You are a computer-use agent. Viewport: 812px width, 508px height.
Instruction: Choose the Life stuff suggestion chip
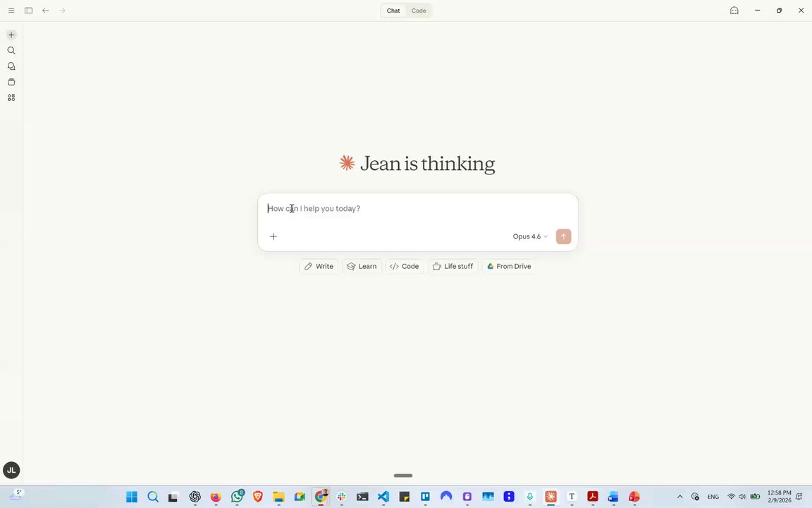tap(453, 267)
